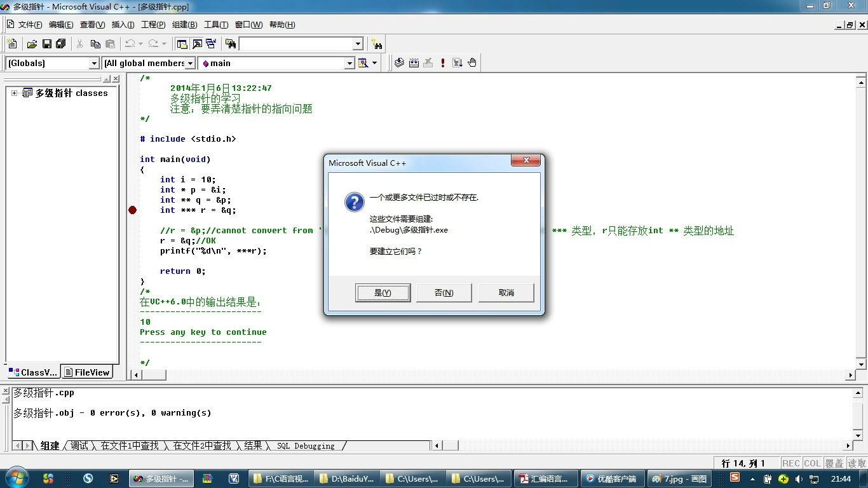Open the Redo history dropdown arrow
The width and height of the screenshot is (868, 488).
click(x=164, y=44)
